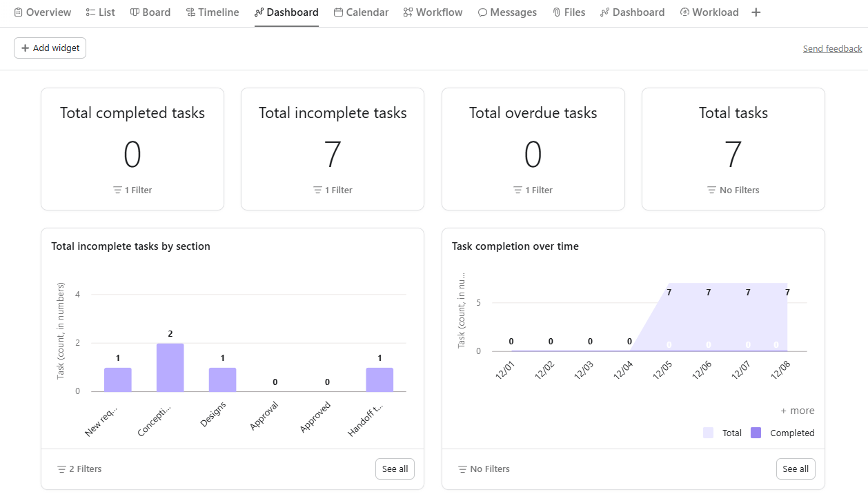Screen dimensions: 868x501
Task: Open the Send feedback link
Action: [x=832, y=48]
